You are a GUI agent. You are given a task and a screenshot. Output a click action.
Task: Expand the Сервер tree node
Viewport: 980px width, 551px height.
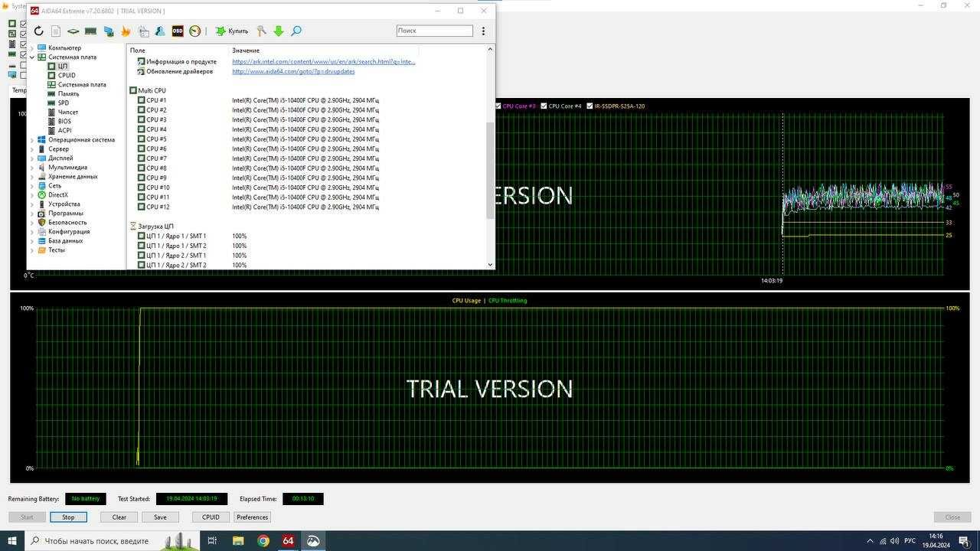click(32, 148)
